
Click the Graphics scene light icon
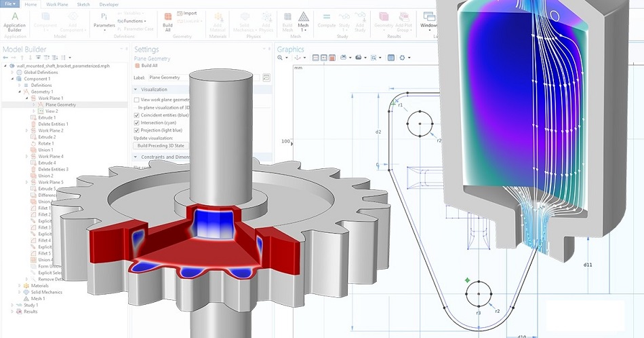[x=402, y=58]
